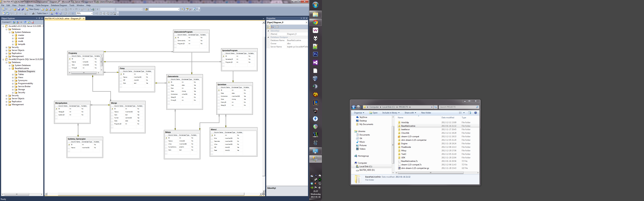Viewport: 644px width, 201px height.
Task: Click the Set Text Font icon
Action: pos(52,13)
